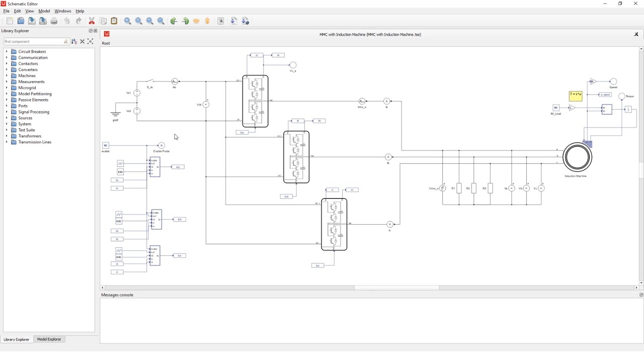Click the vertical scrollbar of the schematic
This screenshot has height=362, width=644.
(641, 171)
